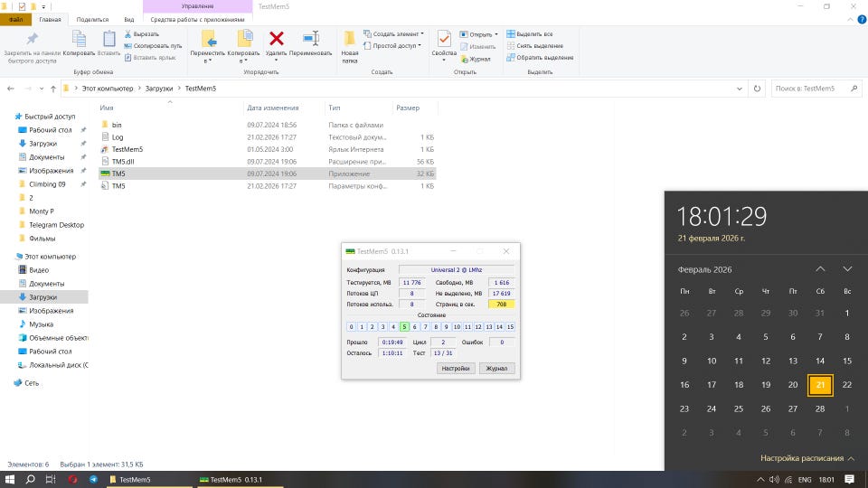Open Explorer help question icon
This screenshot has height=488, width=868.
[862, 19]
